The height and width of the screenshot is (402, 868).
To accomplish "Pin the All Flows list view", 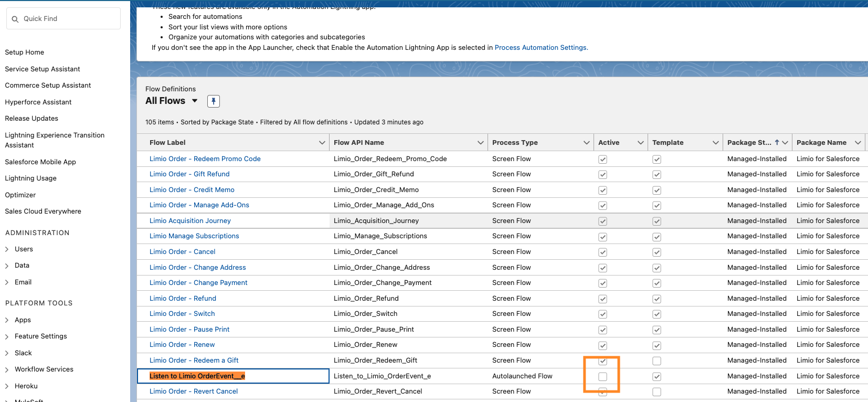I will 214,101.
